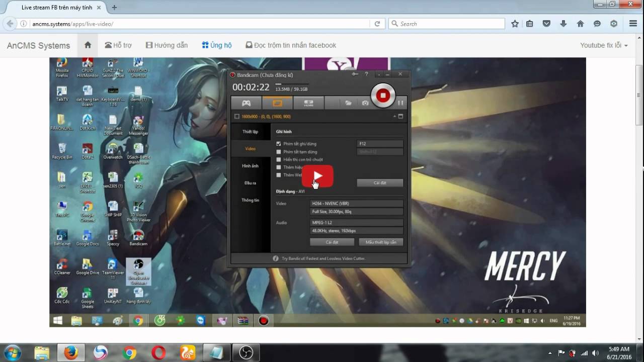Switch to Bandicam's Đầu ra tab
This screenshot has height=362, width=644.
pos(251,183)
